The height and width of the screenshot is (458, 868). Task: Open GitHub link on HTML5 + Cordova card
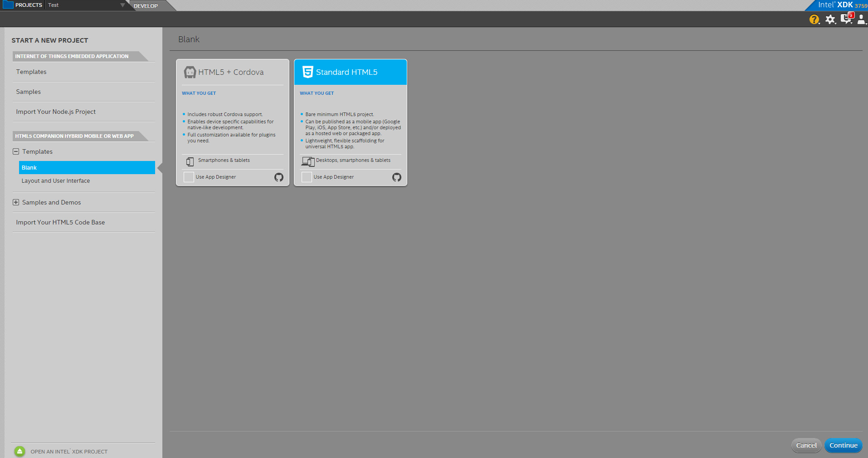tap(279, 177)
